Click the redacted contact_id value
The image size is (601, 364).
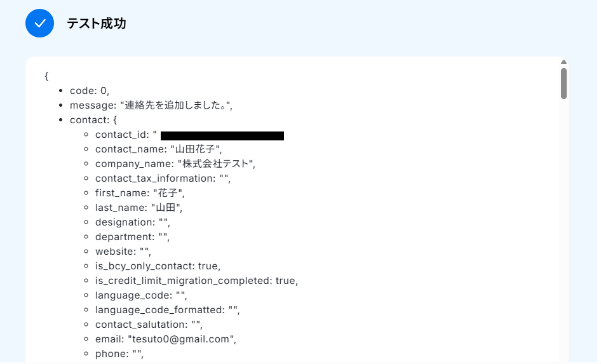pos(224,137)
